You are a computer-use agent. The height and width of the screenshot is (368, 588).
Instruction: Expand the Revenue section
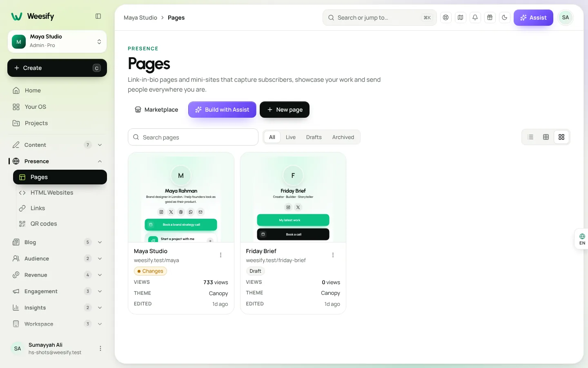pyautogui.click(x=57, y=275)
